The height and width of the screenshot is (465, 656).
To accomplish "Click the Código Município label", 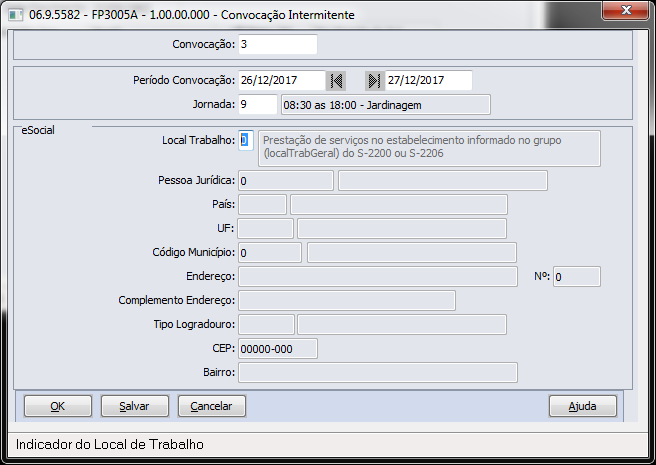I will tap(194, 252).
